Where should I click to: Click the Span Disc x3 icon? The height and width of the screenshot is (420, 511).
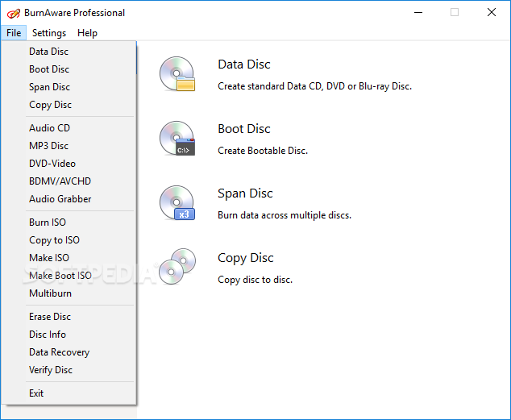[x=177, y=202]
